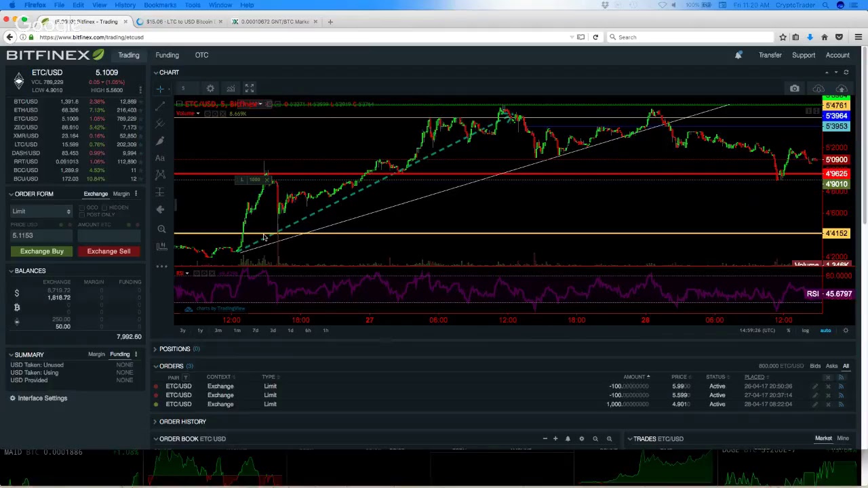Screen dimensions: 868x488
Task: Select the measure prediction tool
Action: pos(161,192)
